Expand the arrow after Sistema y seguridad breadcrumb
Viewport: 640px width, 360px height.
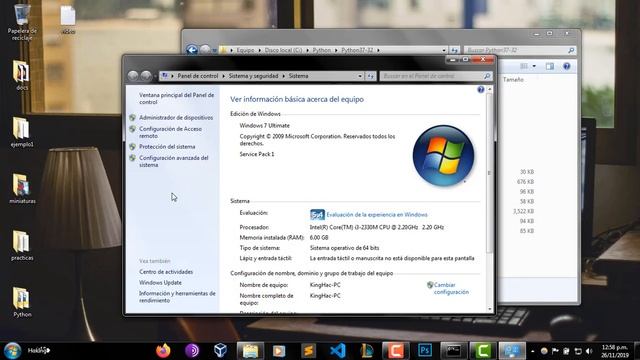click(284, 76)
